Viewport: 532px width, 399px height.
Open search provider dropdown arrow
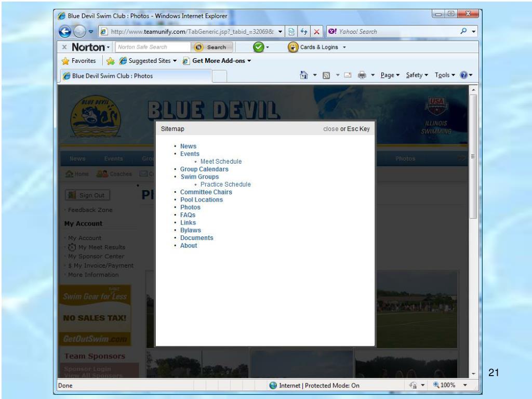click(x=474, y=32)
